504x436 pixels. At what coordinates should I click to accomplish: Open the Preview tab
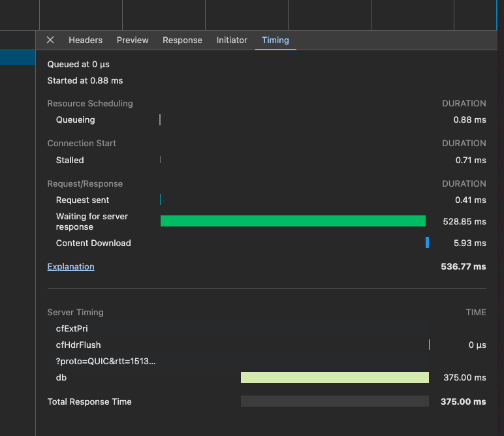click(133, 40)
